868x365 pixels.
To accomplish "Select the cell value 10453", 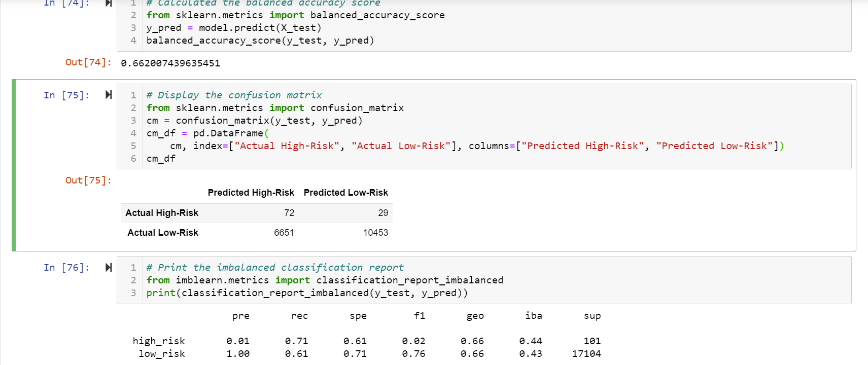I will [x=375, y=233].
